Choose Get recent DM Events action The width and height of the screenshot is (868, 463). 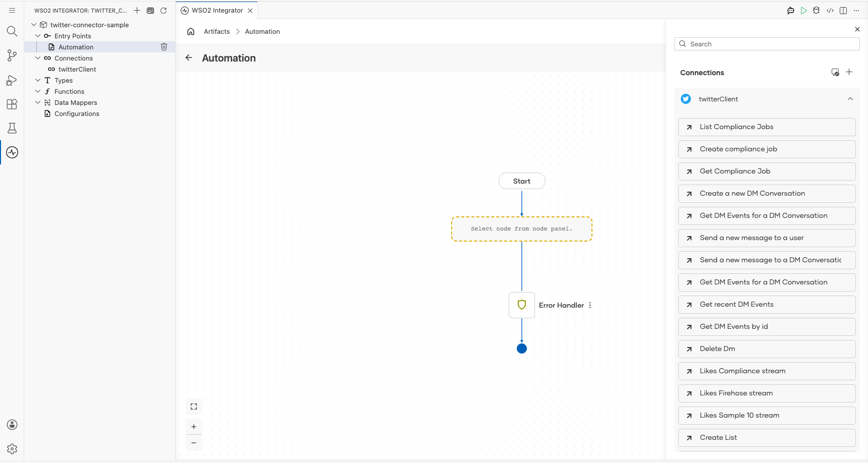[767, 305]
